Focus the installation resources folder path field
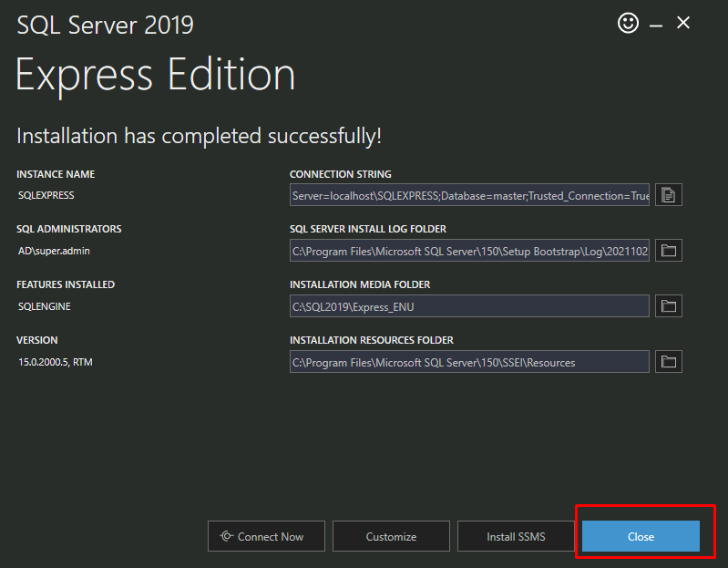This screenshot has height=568, width=728. click(469, 362)
